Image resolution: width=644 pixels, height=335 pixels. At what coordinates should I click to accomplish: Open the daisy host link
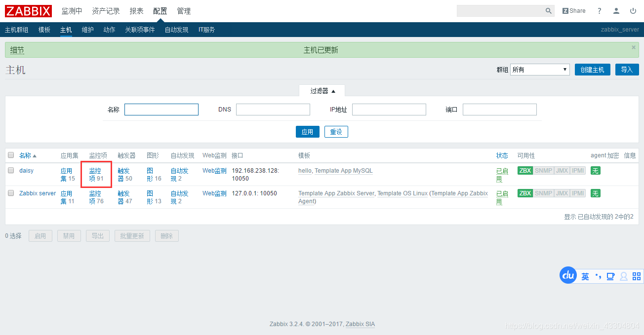coord(26,171)
